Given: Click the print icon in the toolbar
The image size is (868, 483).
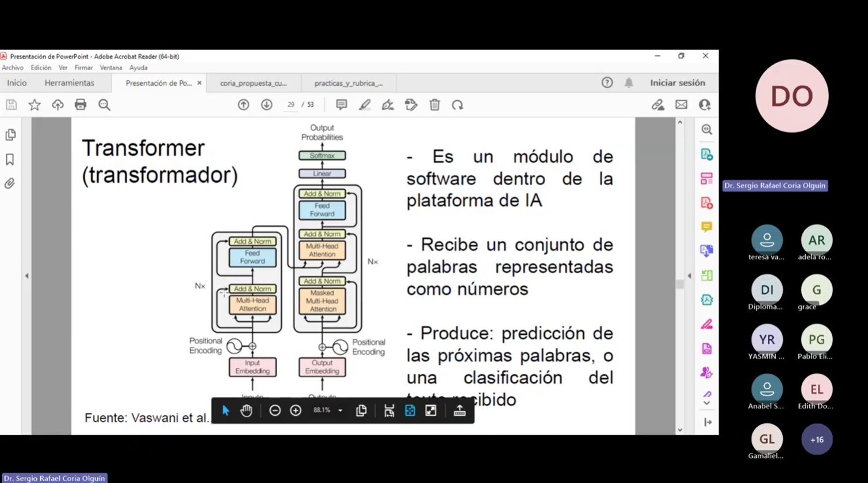Looking at the screenshot, I should coord(81,105).
